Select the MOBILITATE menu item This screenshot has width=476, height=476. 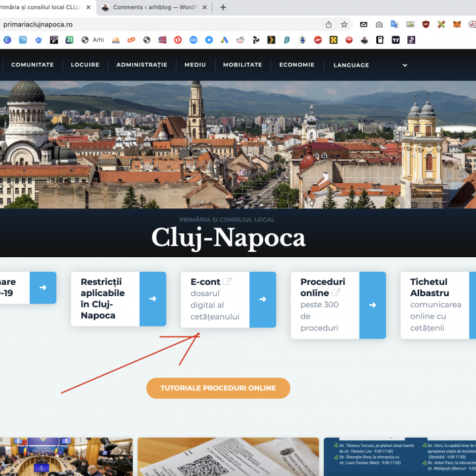coord(243,65)
